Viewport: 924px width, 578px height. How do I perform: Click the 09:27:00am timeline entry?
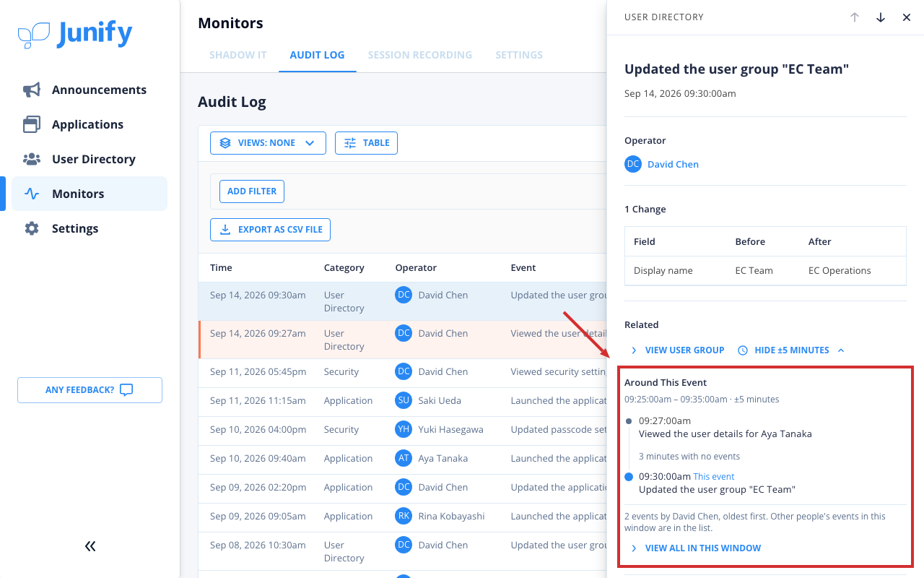coord(725,428)
